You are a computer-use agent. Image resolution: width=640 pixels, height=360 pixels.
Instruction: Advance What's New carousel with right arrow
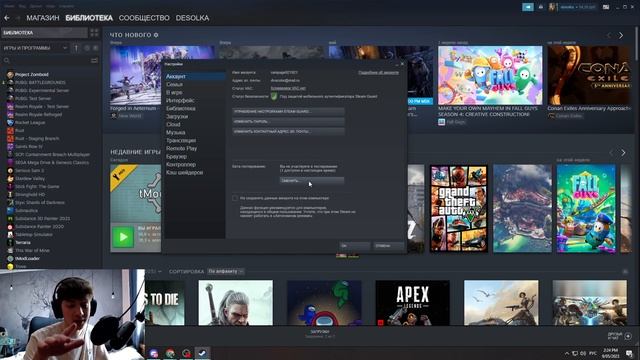point(621,36)
